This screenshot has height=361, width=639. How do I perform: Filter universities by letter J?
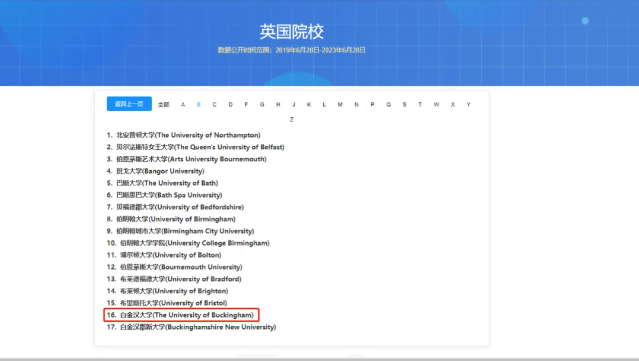pyautogui.click(x=293, y=105)
